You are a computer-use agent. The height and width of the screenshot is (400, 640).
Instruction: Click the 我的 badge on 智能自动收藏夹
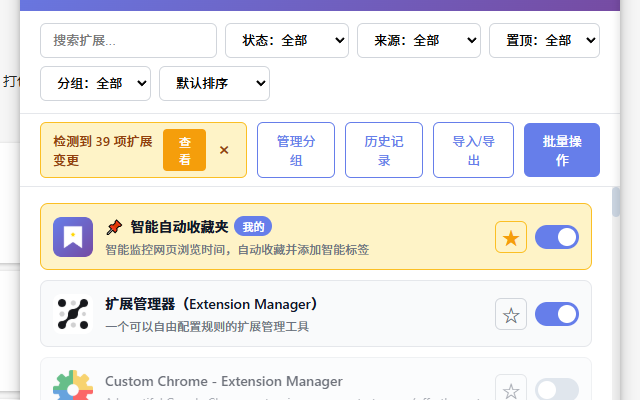tap(253, 227)
